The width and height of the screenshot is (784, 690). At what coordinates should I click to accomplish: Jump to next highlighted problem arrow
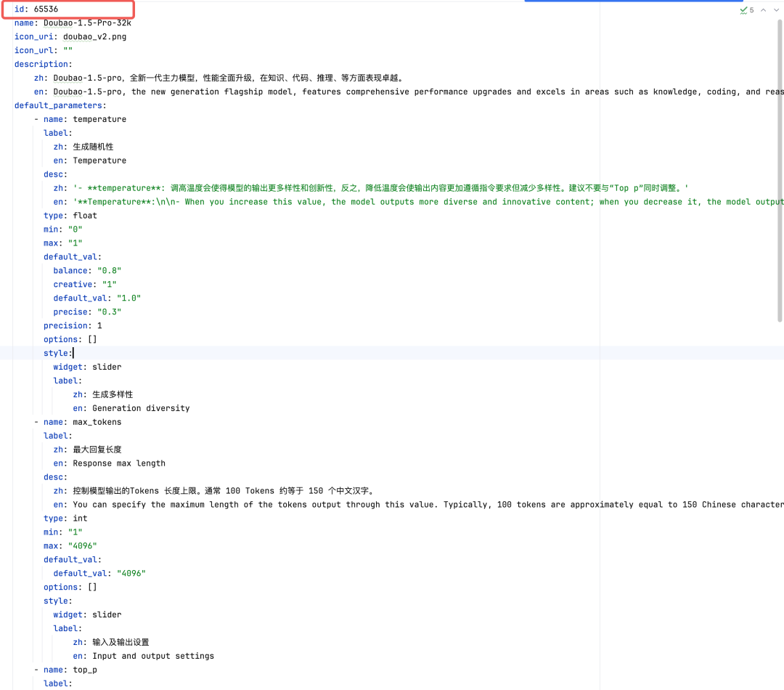pos(776,10)
